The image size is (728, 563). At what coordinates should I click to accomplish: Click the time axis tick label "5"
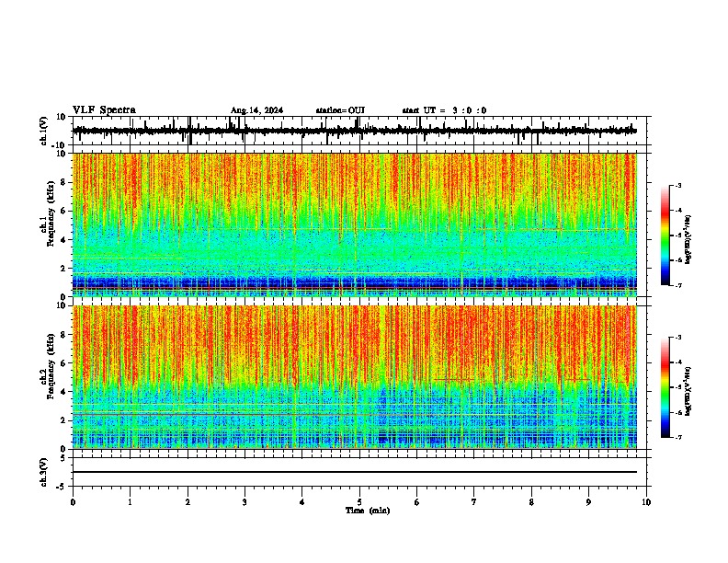[359, 502]
